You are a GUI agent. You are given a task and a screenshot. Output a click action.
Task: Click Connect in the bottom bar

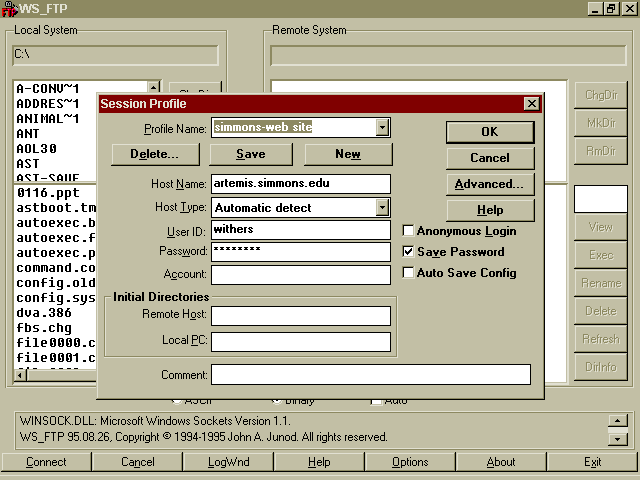[x=46, y=462]
